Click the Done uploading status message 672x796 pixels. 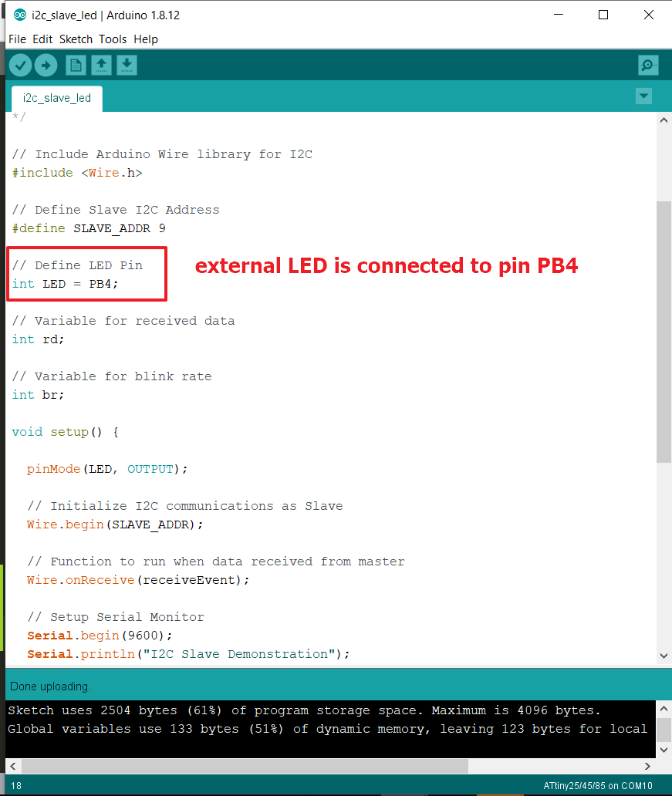tap(50, 686)
